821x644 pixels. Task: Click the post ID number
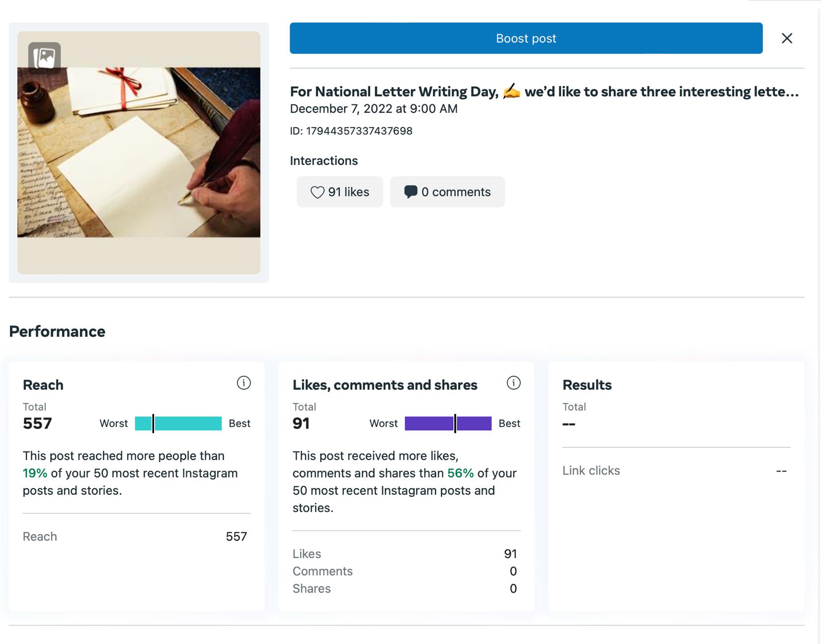[x=359, y=131]
